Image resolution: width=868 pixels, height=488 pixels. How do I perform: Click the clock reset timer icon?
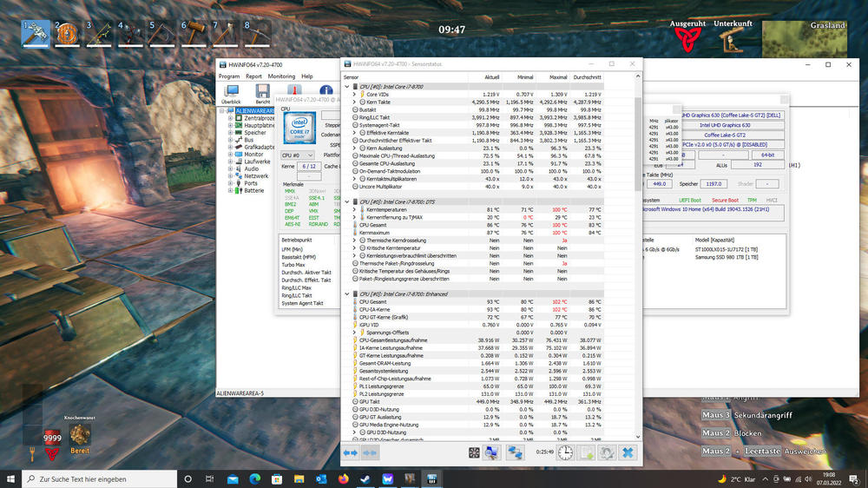(x=564, y=452)
